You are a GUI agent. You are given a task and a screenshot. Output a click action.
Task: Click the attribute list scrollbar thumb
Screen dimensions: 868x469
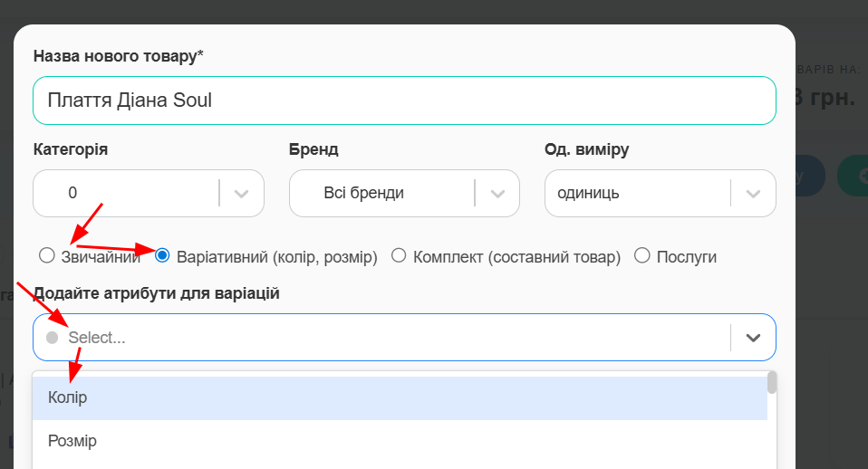(x=772, y=383)
